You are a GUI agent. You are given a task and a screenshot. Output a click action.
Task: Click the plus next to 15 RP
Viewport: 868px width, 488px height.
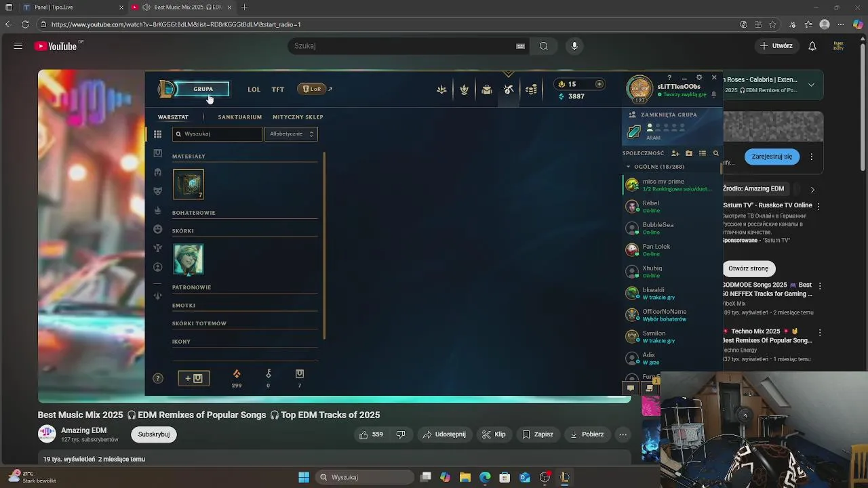[x=599, y=84]
